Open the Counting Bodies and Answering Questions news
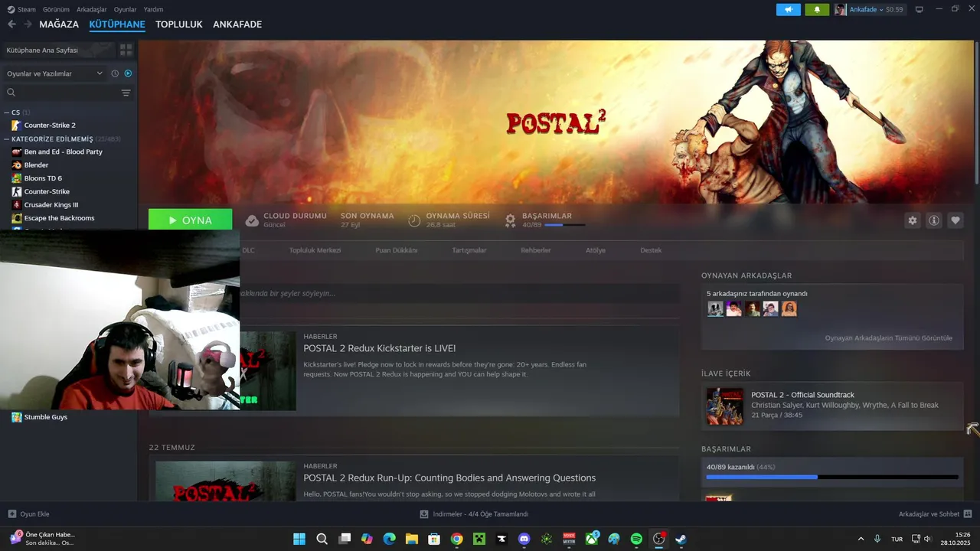The image size is (980, 551). click(449, 478)
